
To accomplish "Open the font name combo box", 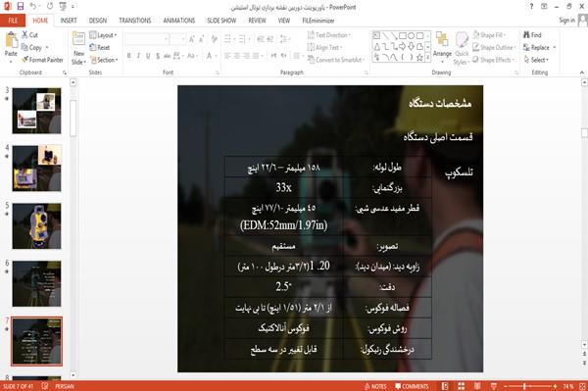I will [147, 38].
